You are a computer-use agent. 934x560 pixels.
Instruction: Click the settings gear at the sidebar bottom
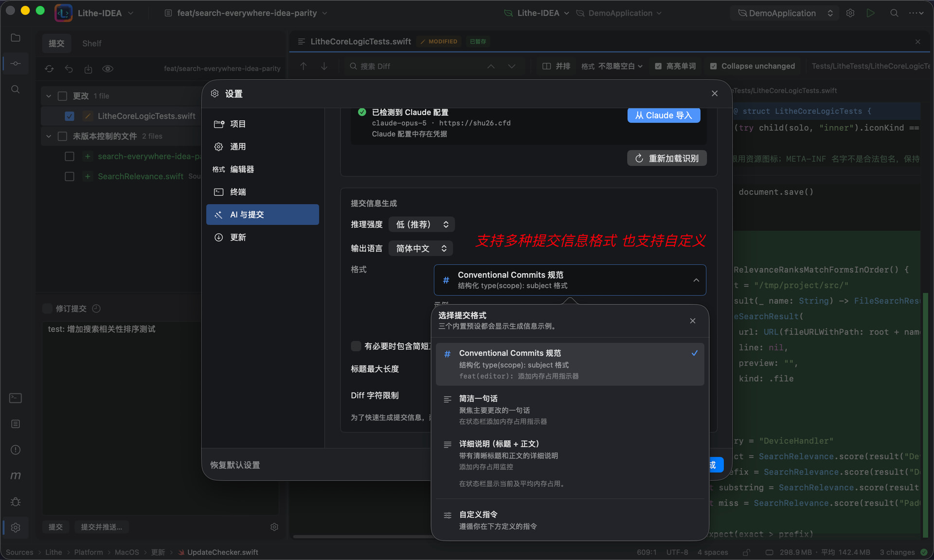16,527
